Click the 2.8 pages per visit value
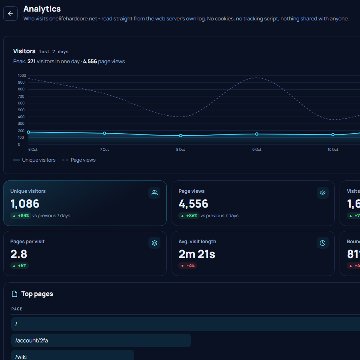 (x=19, y=254)
